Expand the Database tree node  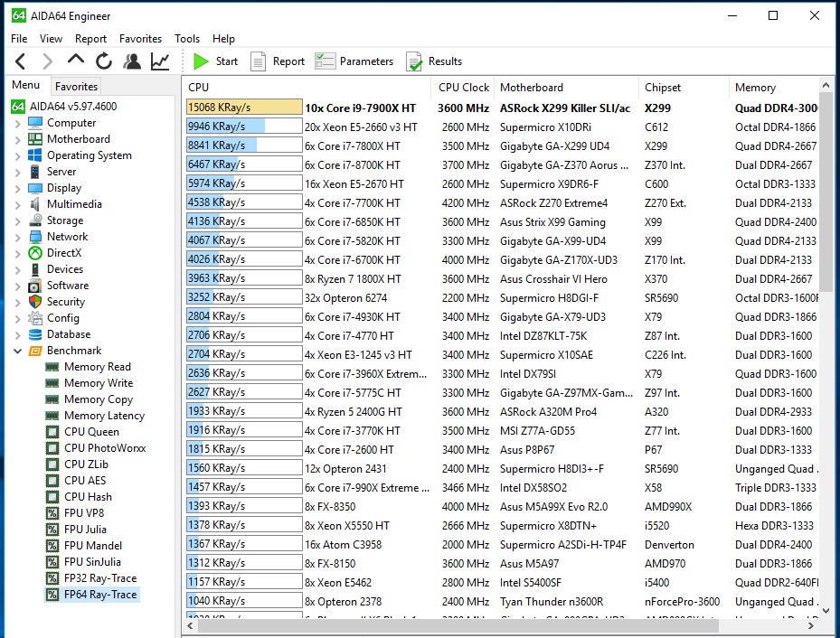(x=18, y=335)
